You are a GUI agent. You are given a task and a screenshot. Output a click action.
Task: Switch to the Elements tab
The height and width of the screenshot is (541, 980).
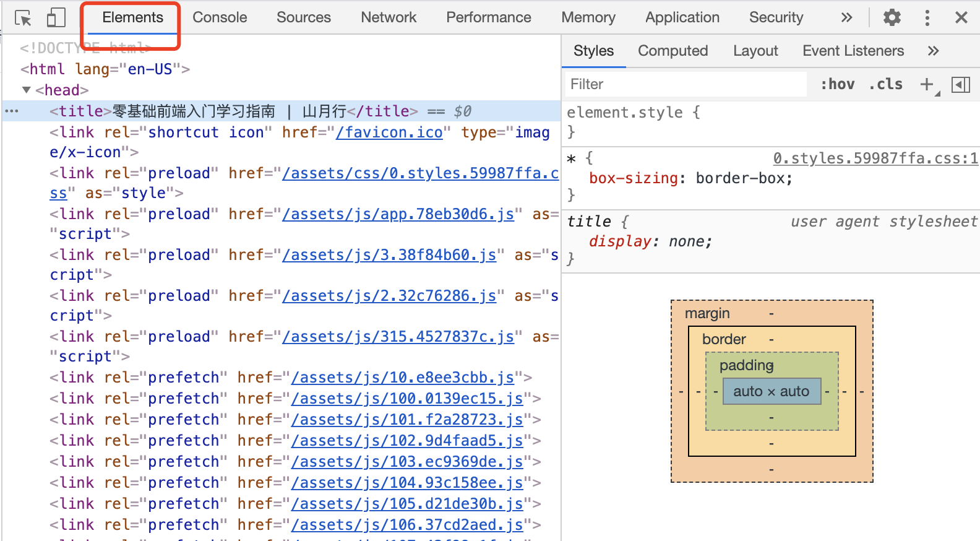132,17
